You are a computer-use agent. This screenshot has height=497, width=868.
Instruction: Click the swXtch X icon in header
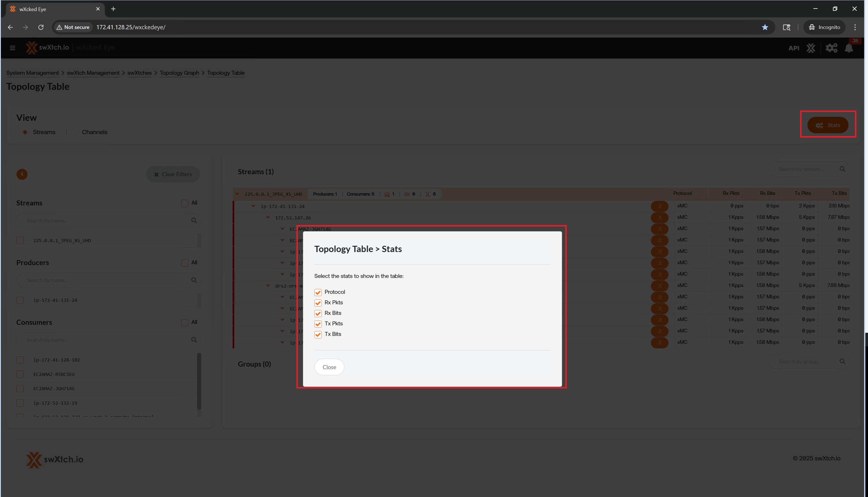[x=811, y=48]
